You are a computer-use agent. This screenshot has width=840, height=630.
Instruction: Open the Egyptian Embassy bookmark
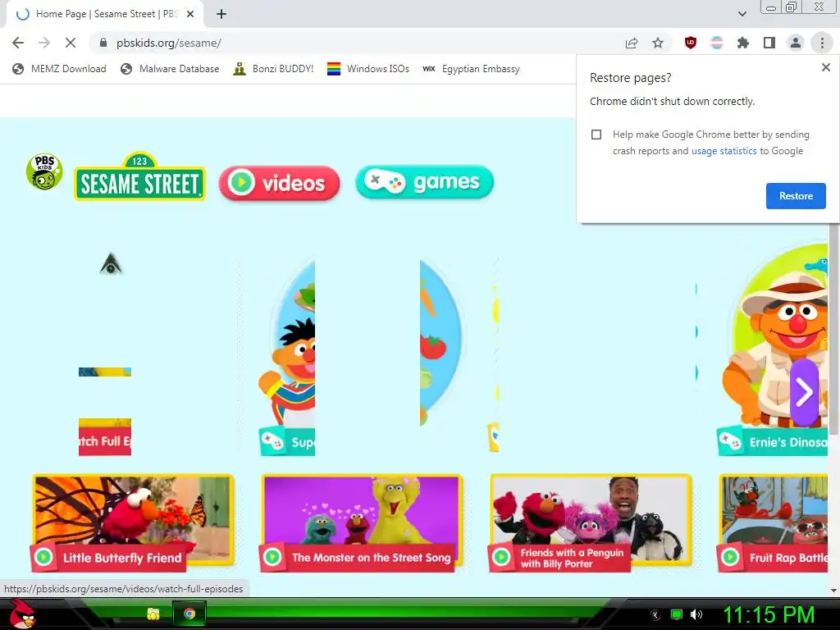tap(471, 69)
